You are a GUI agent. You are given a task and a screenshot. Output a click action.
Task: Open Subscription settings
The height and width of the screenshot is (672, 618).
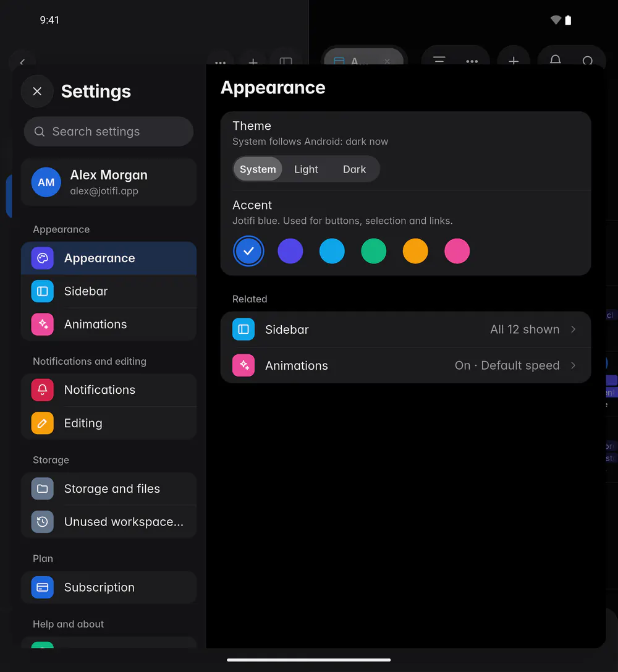(x=109, y=587)
